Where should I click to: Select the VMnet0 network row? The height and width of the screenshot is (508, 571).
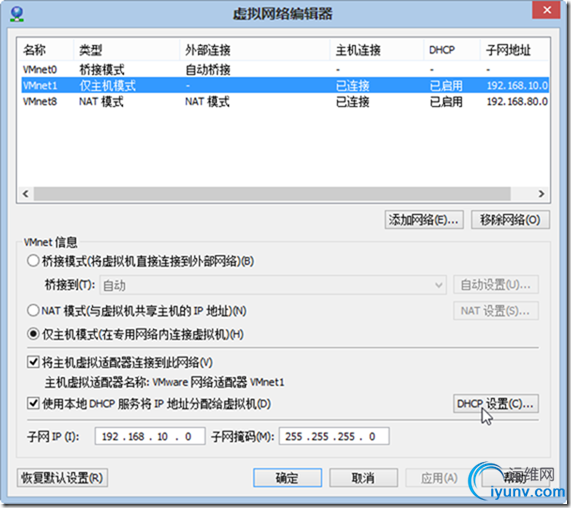[285, 69]
